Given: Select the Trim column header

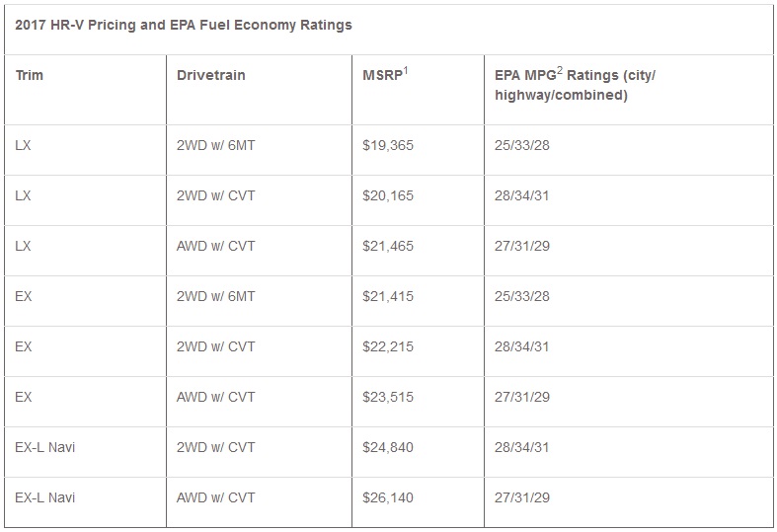Looking at the screenshot, I should point(30,75).
